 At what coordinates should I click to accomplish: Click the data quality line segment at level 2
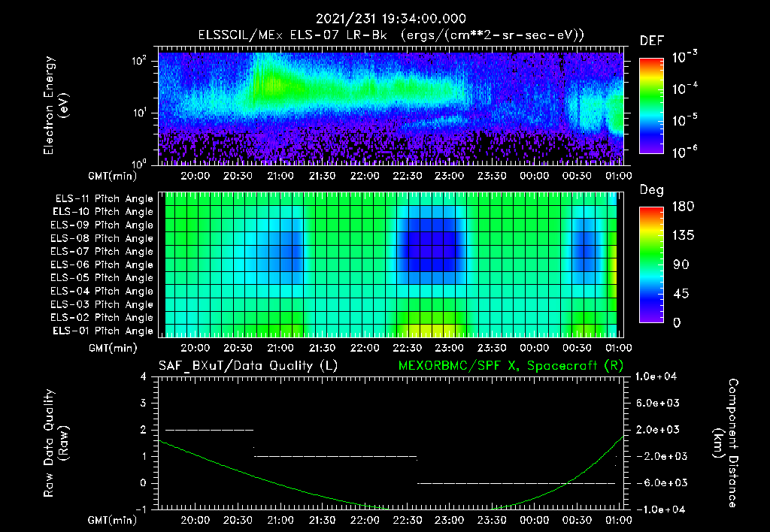(x=210, y=430)
